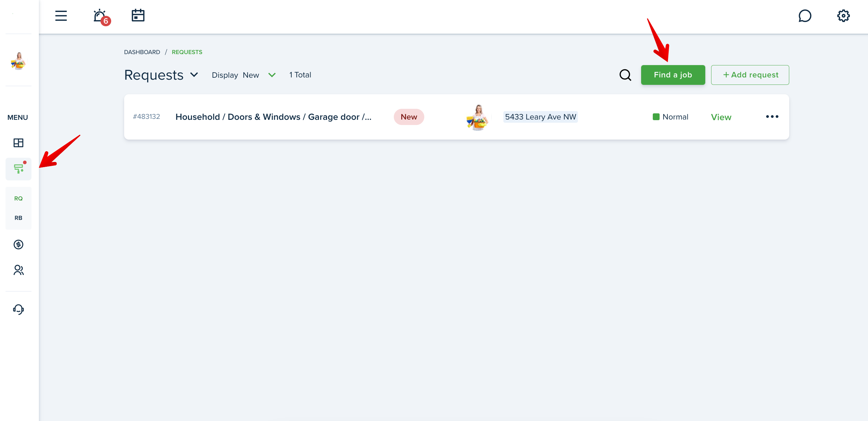Open the three-dot more options menu
The height and width of the screenshot is (421, 868).
click(772, 117)
